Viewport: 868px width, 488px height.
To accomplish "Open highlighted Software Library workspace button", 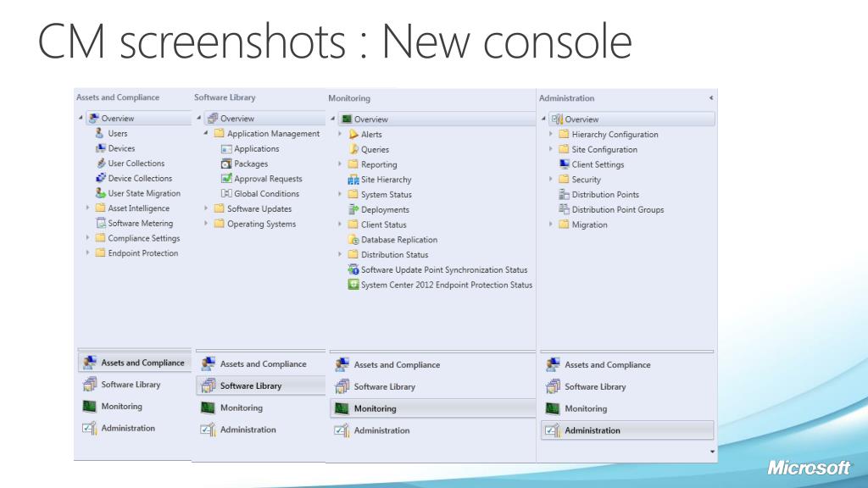I will pos(261,385).
